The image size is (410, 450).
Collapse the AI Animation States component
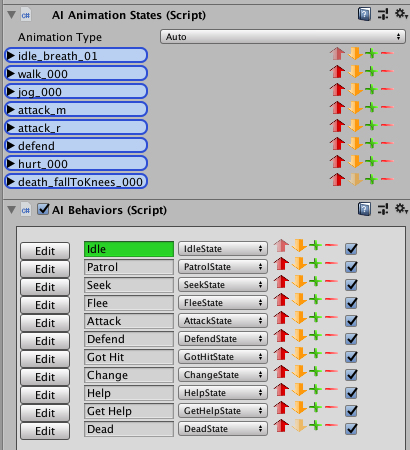(x=11, y=15)
